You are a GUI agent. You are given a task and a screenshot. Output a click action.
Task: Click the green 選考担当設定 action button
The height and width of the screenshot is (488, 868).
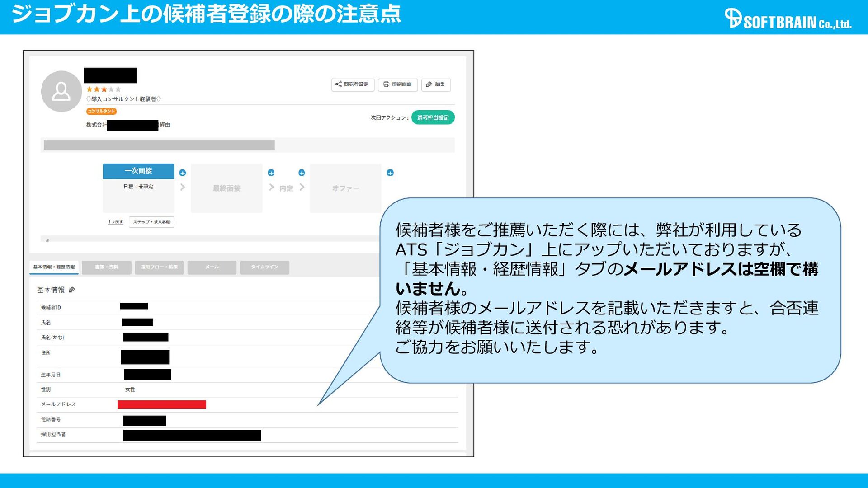point(433,117)
